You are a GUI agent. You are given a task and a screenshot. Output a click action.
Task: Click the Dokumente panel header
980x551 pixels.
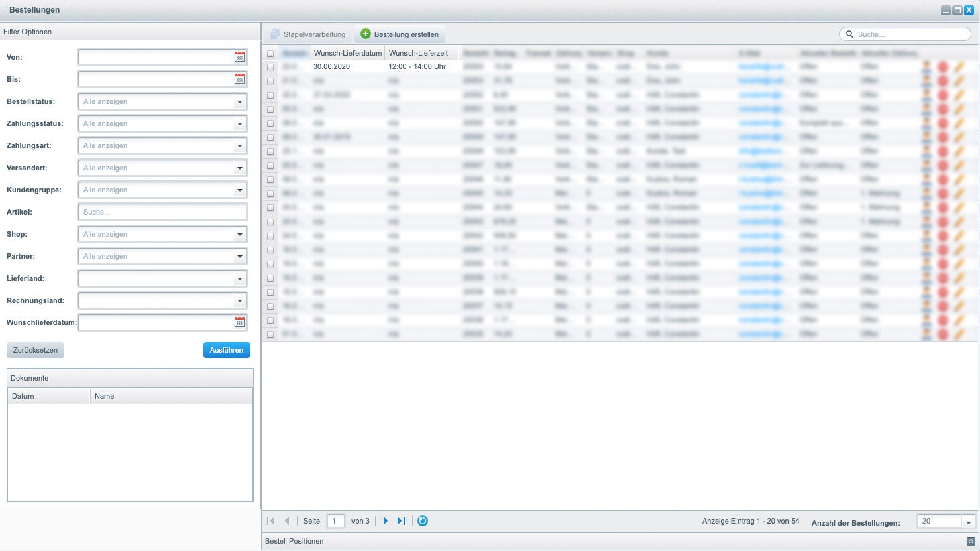coord(130,378)
